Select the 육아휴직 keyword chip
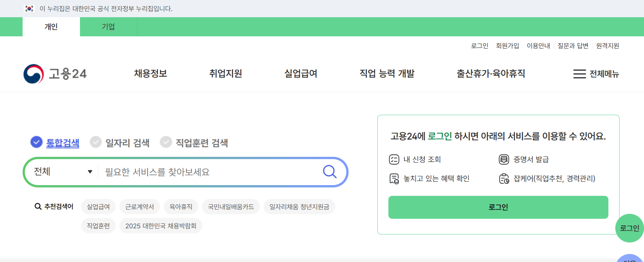 181,207
